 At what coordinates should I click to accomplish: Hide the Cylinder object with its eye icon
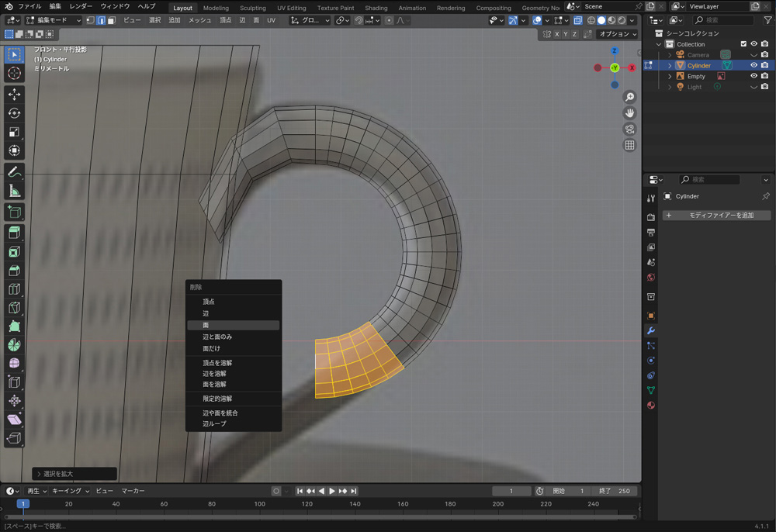click(x=753, y=66)
